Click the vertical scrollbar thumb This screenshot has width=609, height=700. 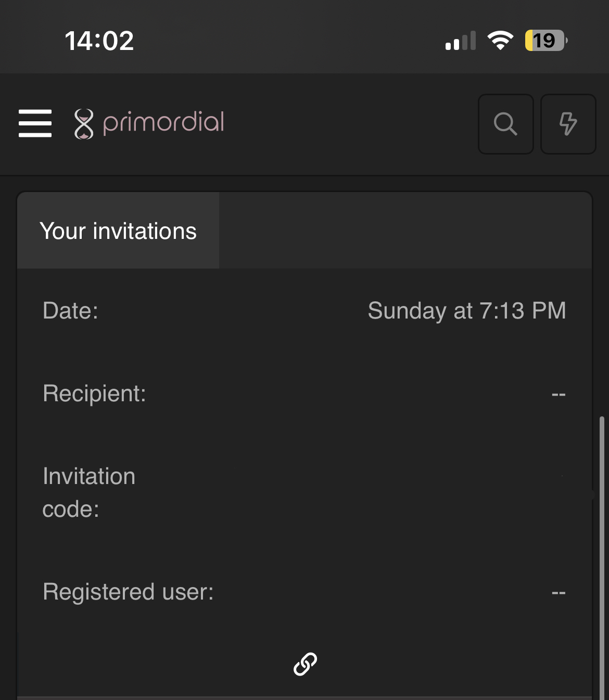pyautogui.click(x=602, y=557)
